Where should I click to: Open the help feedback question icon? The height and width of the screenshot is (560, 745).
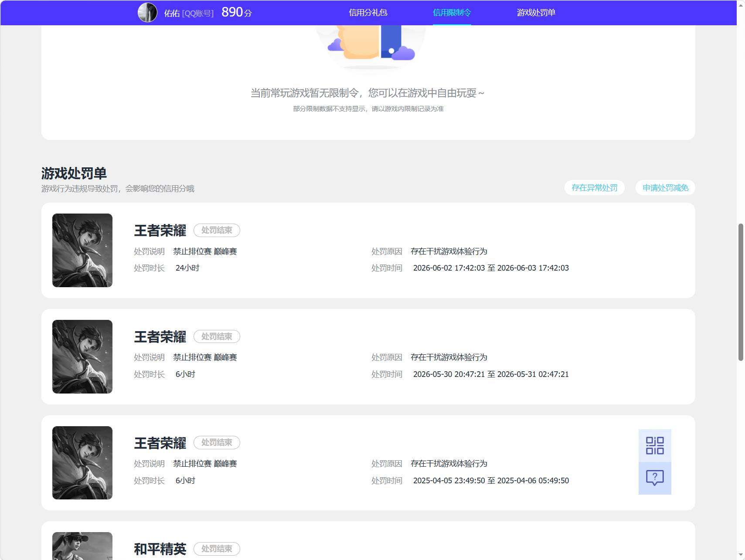tap(655, 478)
